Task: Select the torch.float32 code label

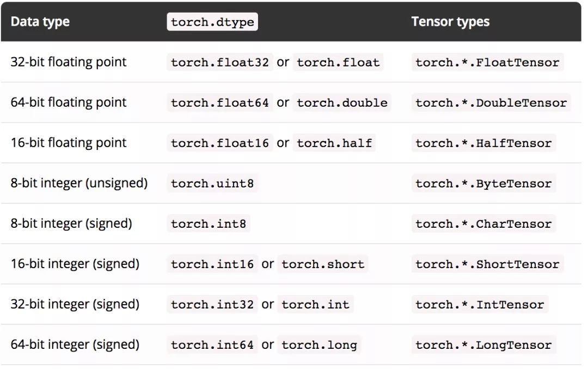Action: click(x=220, y=62)
